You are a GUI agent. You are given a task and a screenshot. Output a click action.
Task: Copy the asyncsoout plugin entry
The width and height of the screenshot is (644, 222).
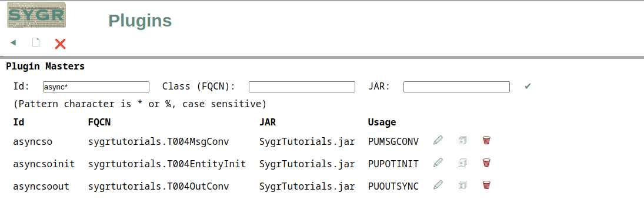[463, 185]
